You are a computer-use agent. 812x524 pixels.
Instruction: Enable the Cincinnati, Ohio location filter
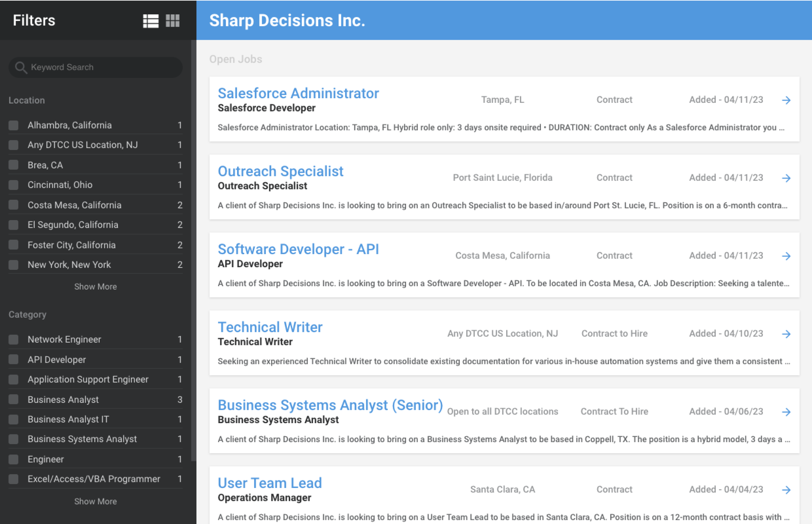click(14, 185)
